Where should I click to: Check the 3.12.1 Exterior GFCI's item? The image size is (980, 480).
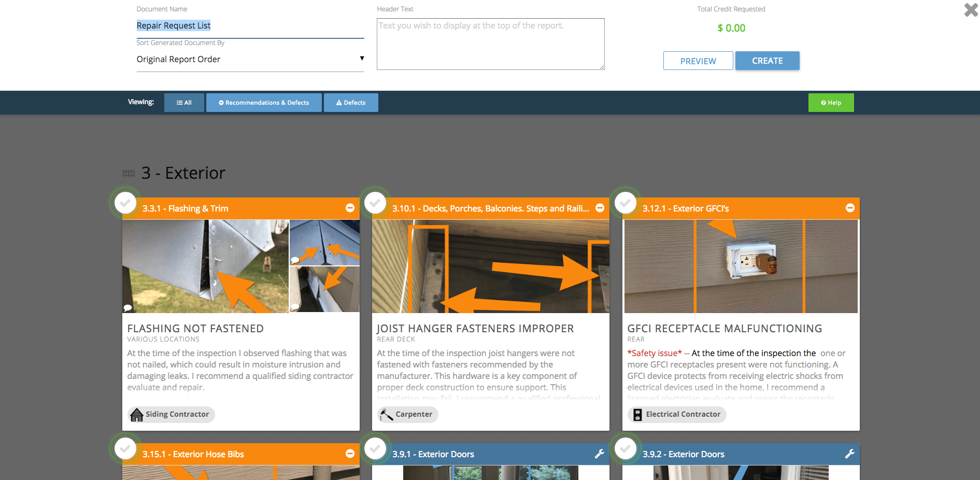[626, 203]
